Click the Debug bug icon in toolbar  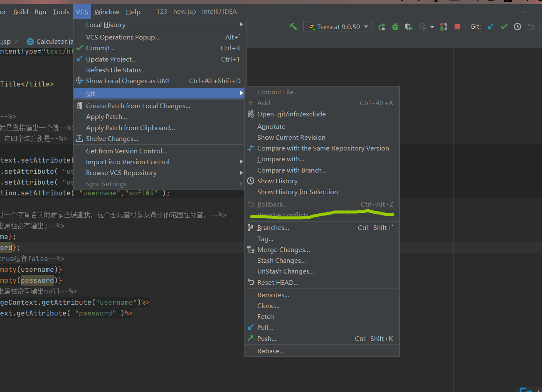coord(395,27)
